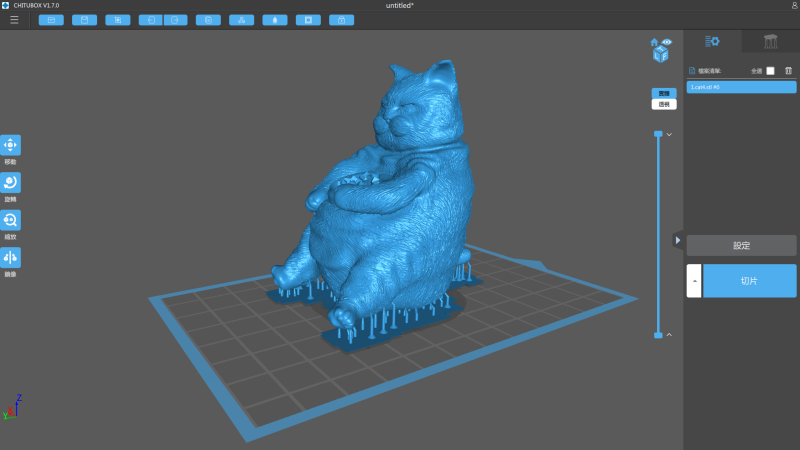The width and height of the screenshot is (800, 450).
Task: Click the 設定 settings button
Action: 741,245
